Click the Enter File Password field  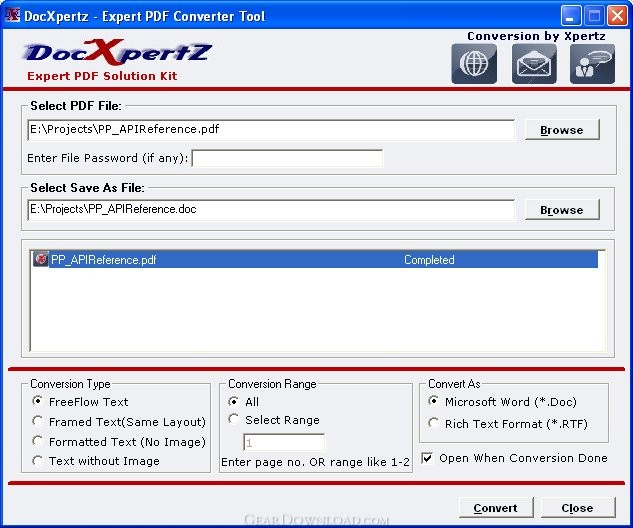coord(287,158)
